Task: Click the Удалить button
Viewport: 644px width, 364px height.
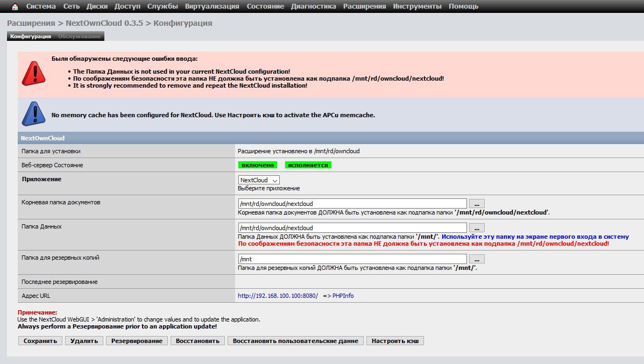Action: (x=84, y=340)
